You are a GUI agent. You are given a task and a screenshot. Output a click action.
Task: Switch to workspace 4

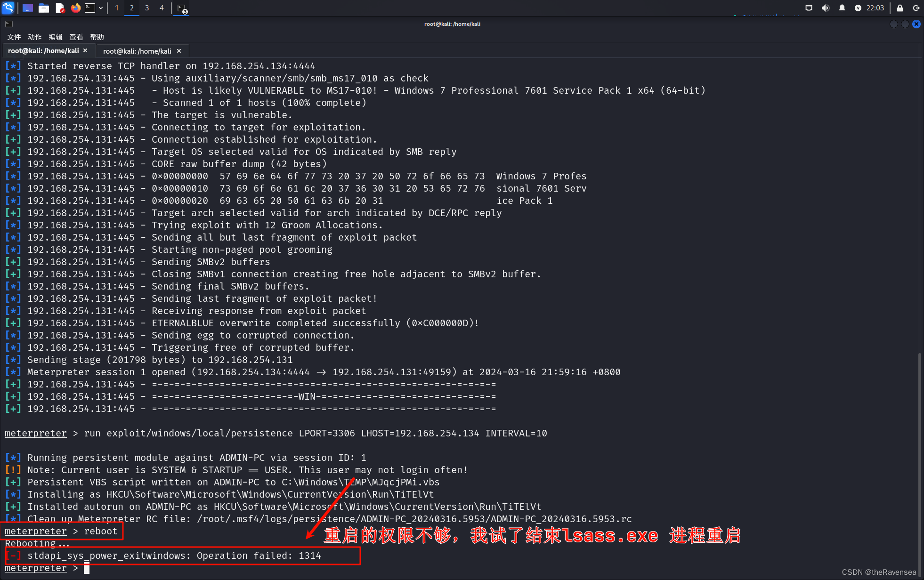(162, 8)
